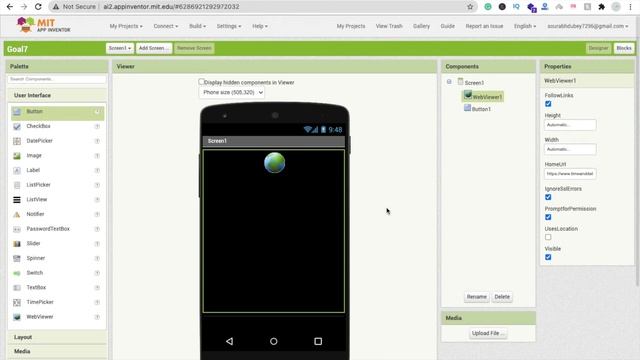Toggle the IgnoreSslErrors checkbox
The width and height of the screenshot is (640, 360).
click(x=548, y=197)
